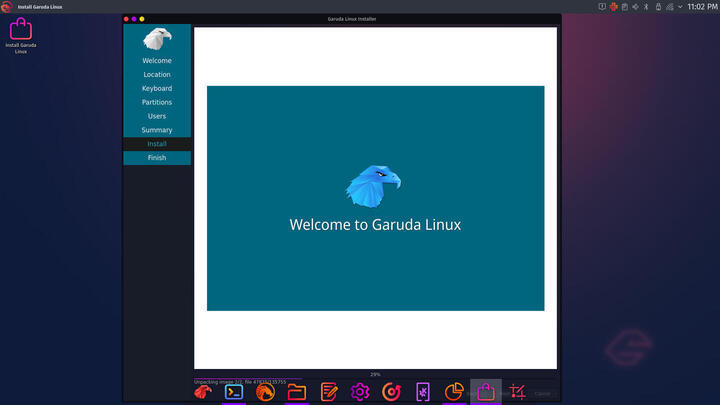Viewport: 720px width, 405px height.
Task: Launch the screenshot crop tool from the dock
Action: [517, 392]
